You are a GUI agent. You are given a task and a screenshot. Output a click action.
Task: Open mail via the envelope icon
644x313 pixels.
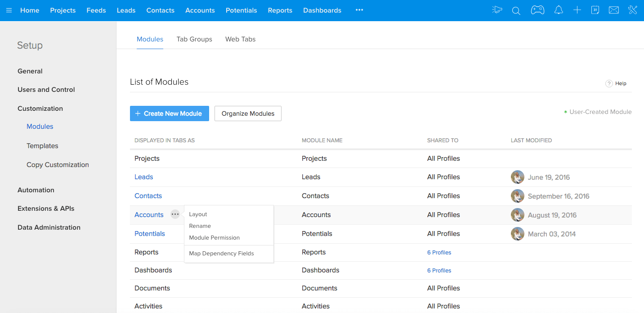pos(614,10)
